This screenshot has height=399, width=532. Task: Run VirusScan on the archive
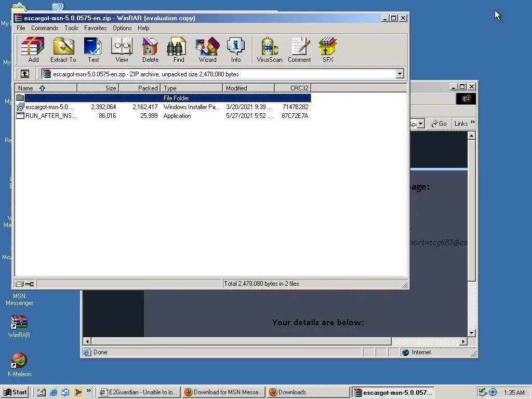[x=270, y=50]
